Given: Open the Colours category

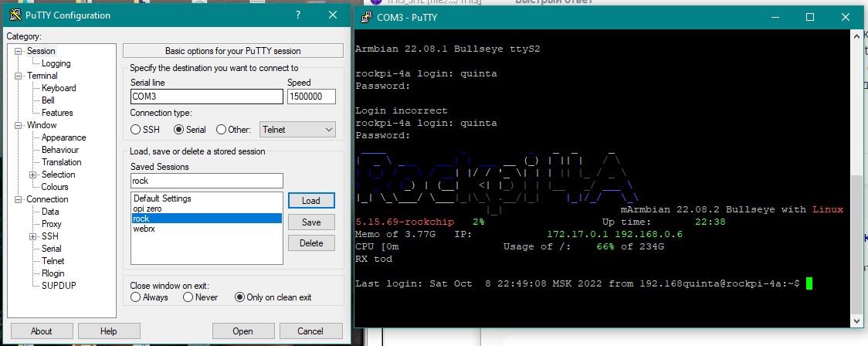Looking at the screenshot, I should pos(55,187).
